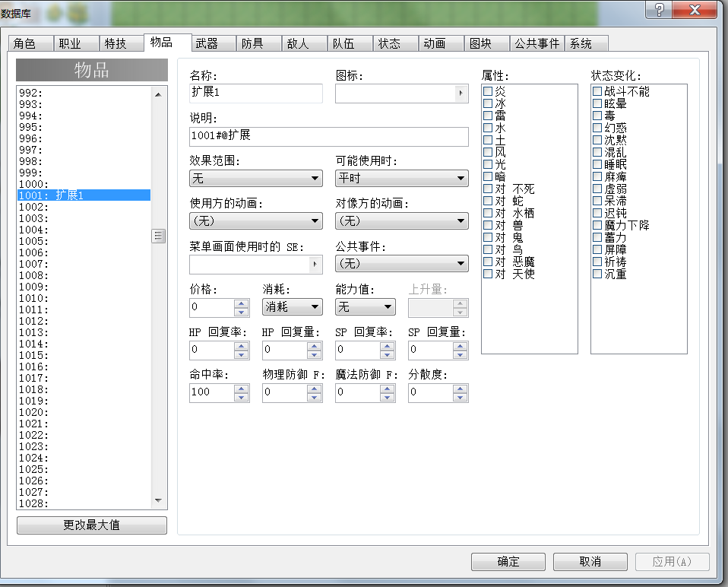Screen dimensions: 728x587
Task: Check the 毒 state change checkbox
Action: tap(597, 115)
